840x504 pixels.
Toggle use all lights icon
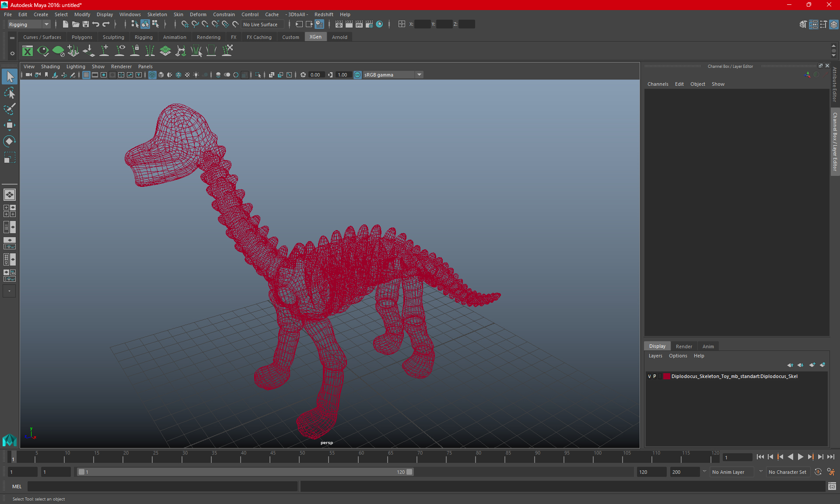[x=196, y=75]
